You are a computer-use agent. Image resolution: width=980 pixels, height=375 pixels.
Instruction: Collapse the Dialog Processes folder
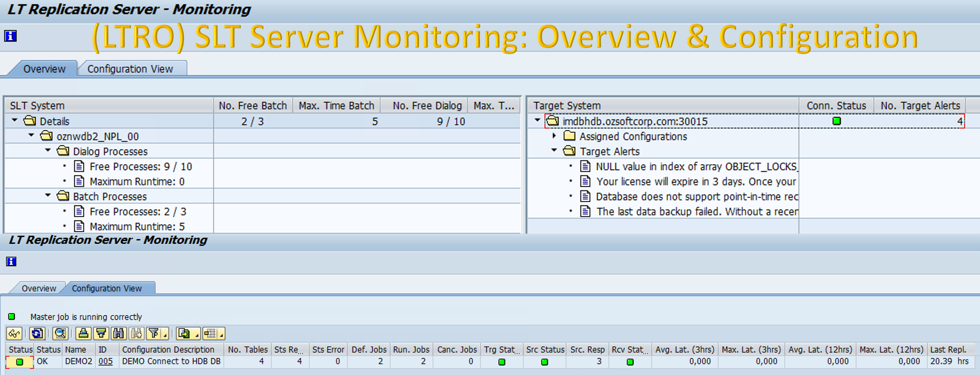[48, 150]
